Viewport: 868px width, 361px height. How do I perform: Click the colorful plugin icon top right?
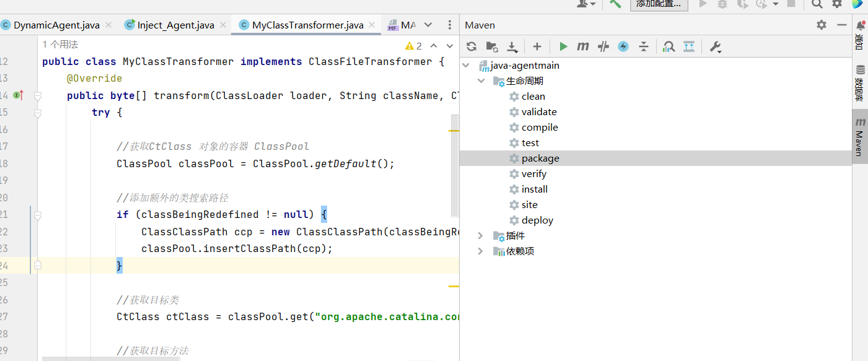[x=857, y=4]
